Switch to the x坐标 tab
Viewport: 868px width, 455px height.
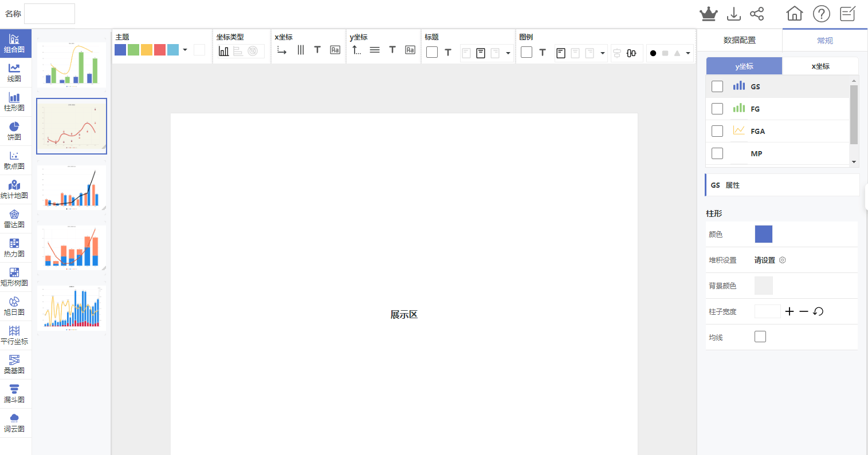pyautogui.click(x=820, y=66)
